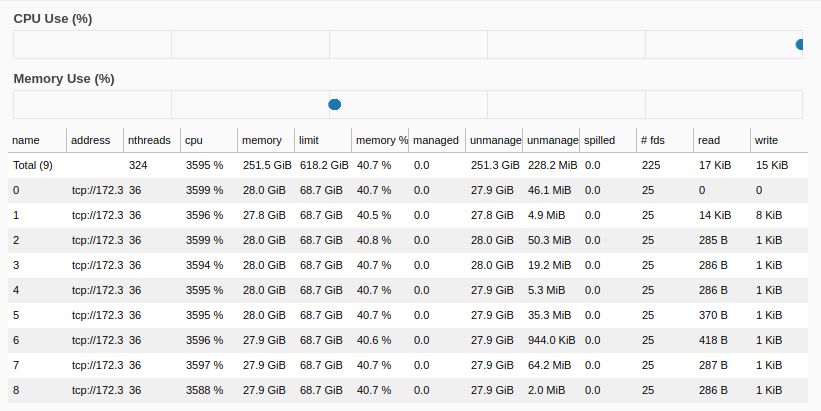Click the read column header

709,140
